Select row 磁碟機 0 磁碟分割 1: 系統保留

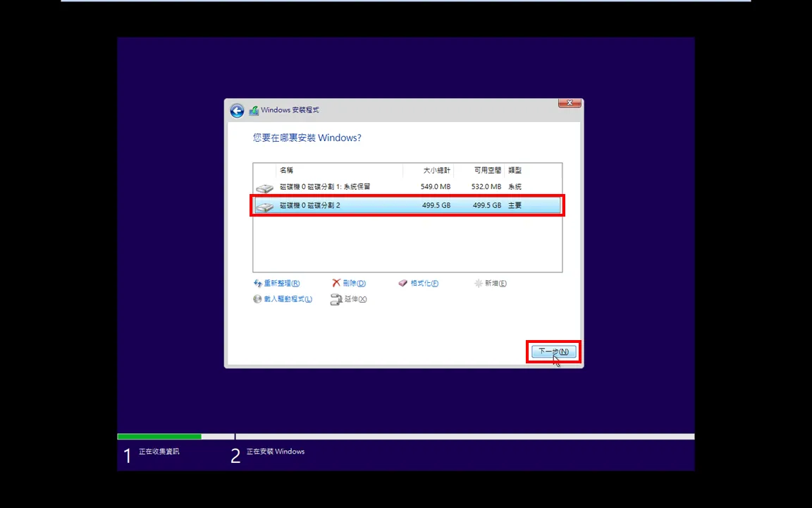coord(407,186)
